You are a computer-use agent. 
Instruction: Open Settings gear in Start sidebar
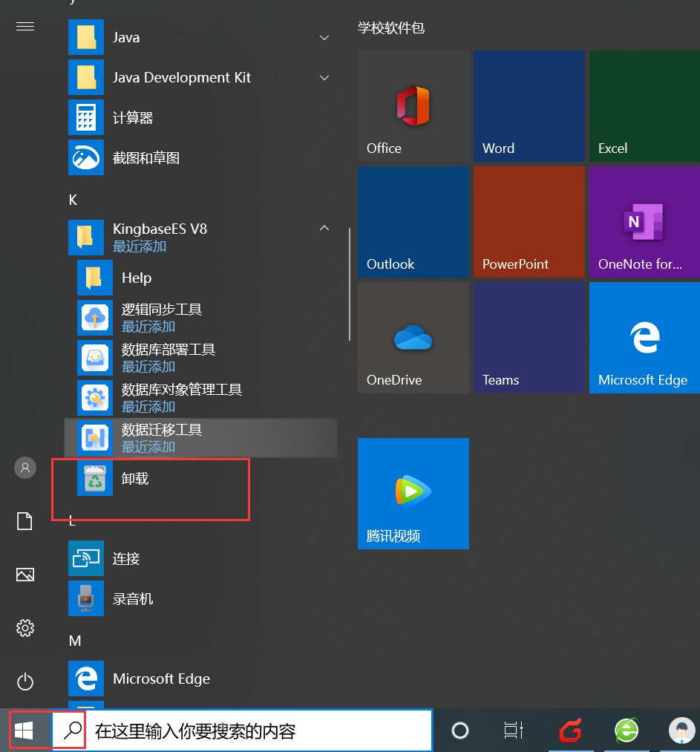click(x=25, y=628)
